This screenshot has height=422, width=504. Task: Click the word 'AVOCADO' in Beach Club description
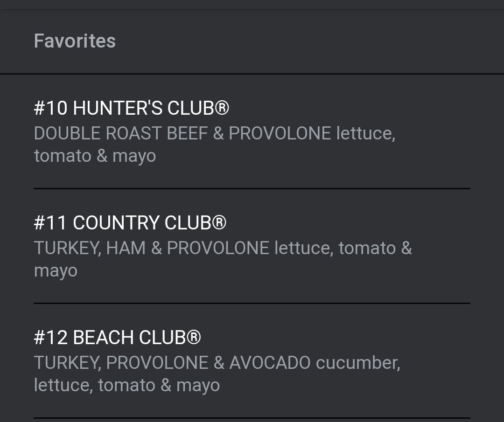270,363
